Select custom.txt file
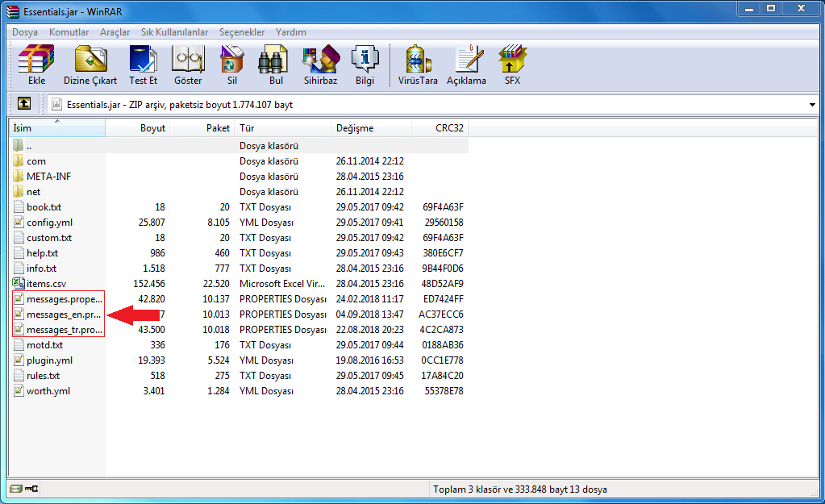The width and height of the screenshot is (825, 504). [x=49, y=238]
